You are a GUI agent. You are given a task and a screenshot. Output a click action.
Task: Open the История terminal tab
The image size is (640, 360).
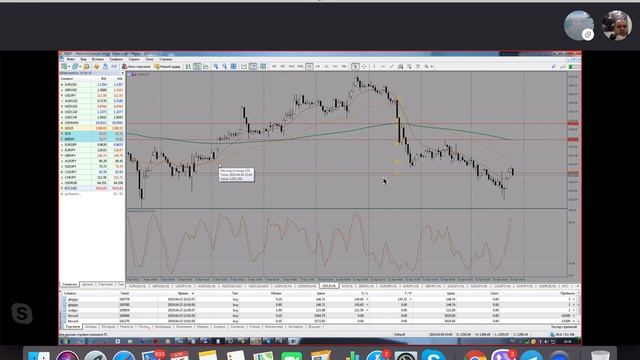pyautogui.click(x=108, y=327)
